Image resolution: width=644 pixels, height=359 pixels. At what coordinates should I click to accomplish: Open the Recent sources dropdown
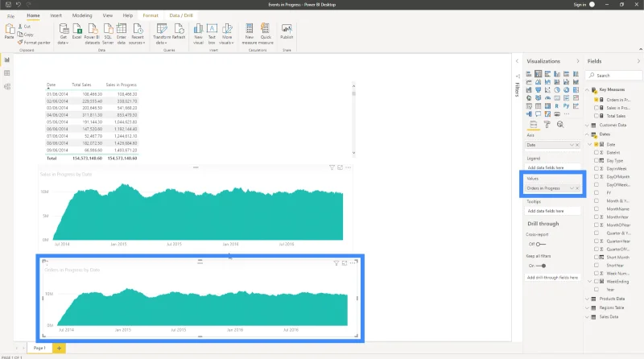coord(137,34)
